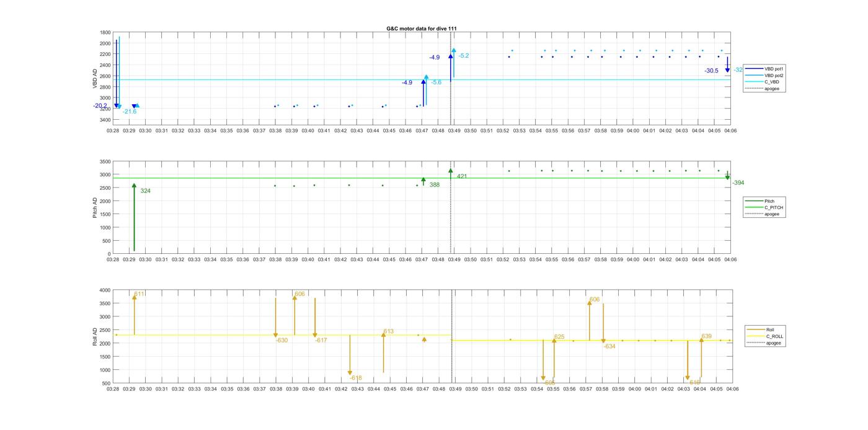Click the green upward arrow labeled 324
This screenshot has width=868, height=430.
[134, 217]
